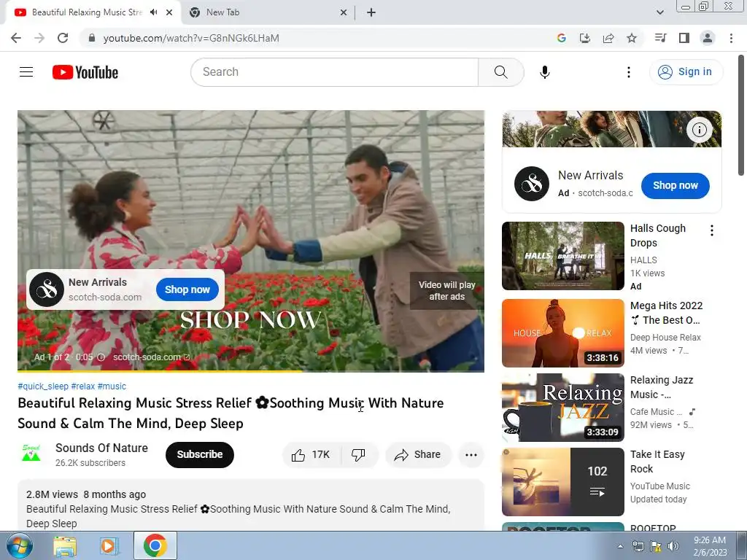Click the Sign in button
Image resolution: width=747 pixels, height=560 pixels.
pos(686,72)
